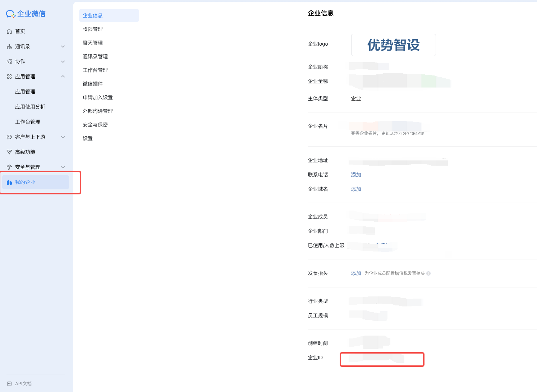Expand the 安全与管理 chevron
The height and width of the screenshot is (392, 537).
[x=63, y=167]
